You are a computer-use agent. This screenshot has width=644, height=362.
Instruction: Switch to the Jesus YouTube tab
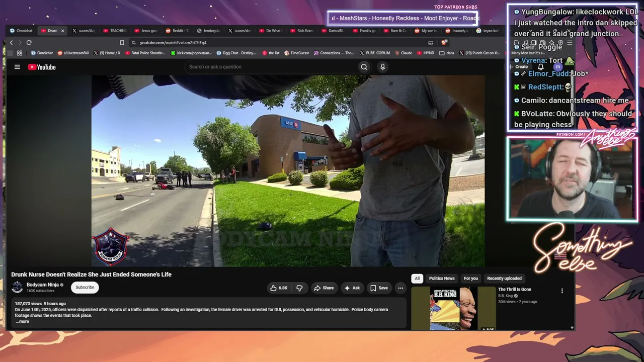pyautogui.click(x=146, y=31)
